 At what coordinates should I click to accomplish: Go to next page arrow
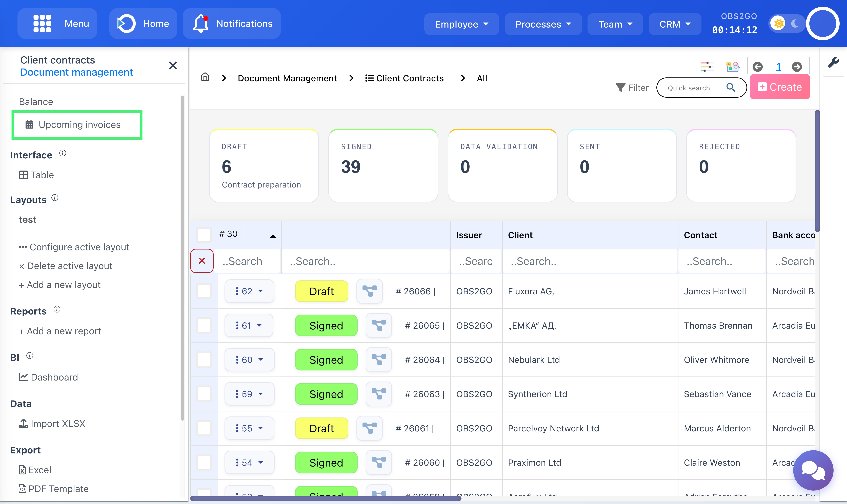pyautogui.click(x=797, y=67)
